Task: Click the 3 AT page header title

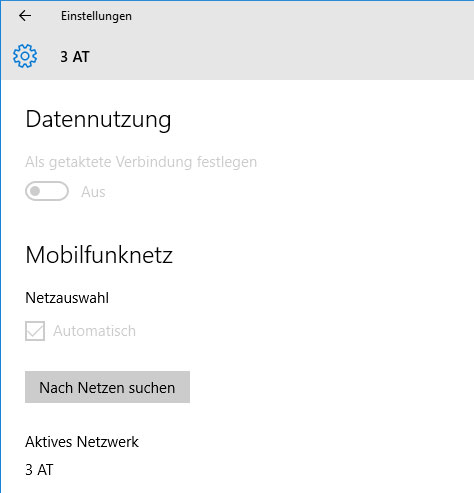Action: [75, 57]
